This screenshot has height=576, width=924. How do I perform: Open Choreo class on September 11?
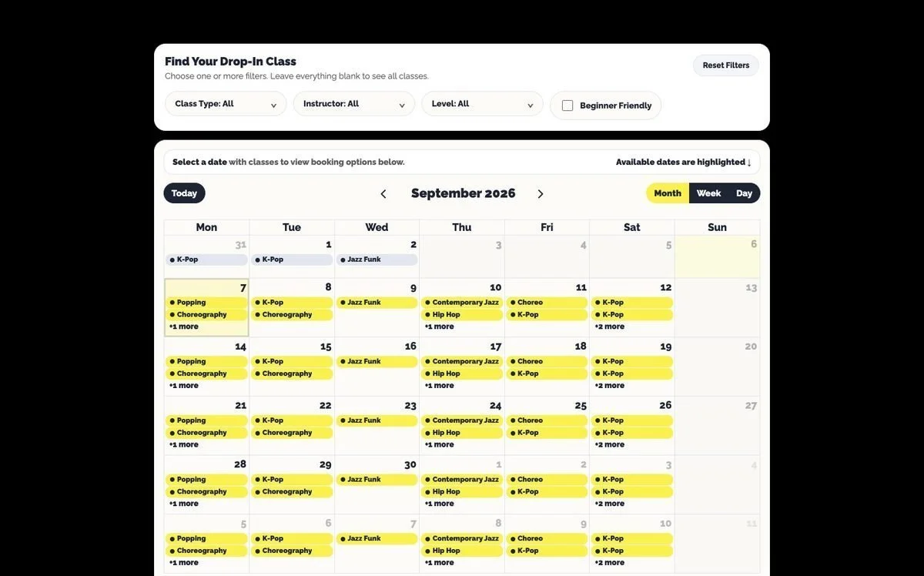click(547, 303)
